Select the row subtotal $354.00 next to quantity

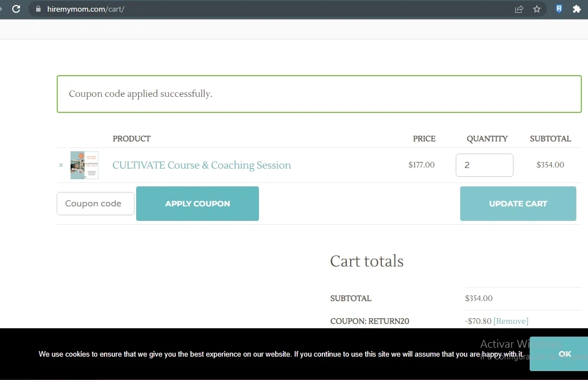click(550, 165)
